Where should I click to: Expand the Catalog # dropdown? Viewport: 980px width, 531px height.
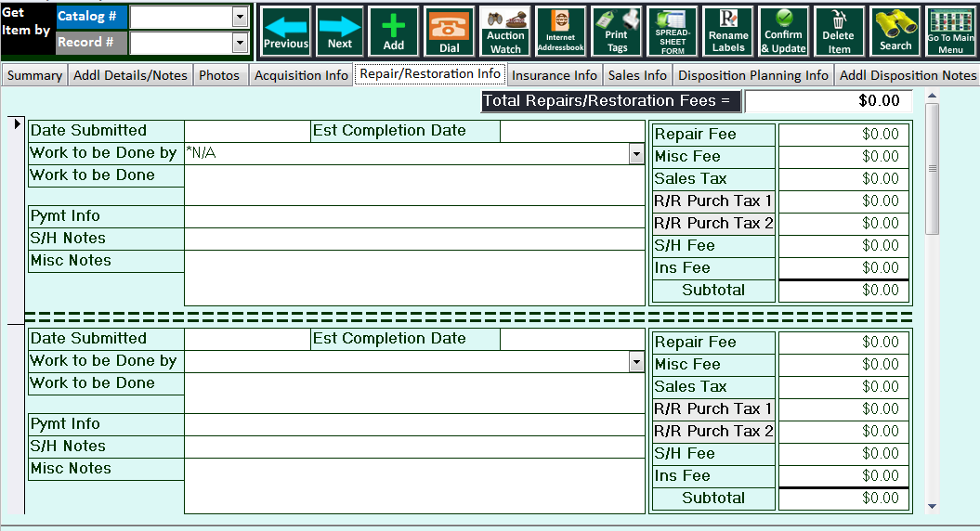tap(241, 17)
